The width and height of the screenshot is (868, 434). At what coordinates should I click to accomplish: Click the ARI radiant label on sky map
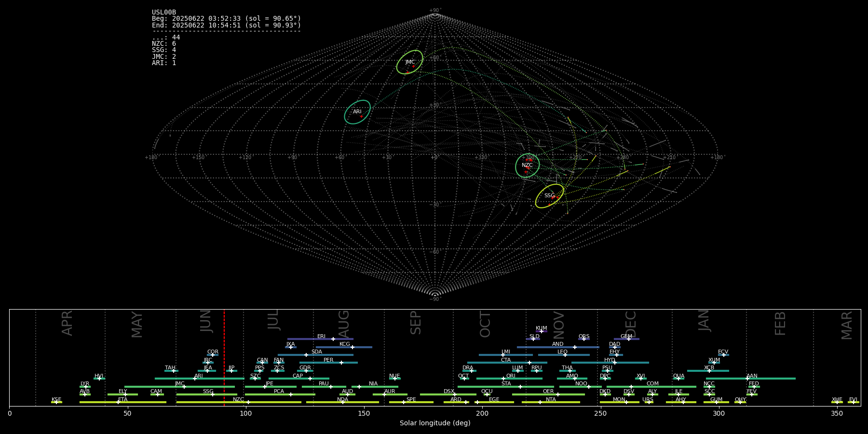point(357,112)
